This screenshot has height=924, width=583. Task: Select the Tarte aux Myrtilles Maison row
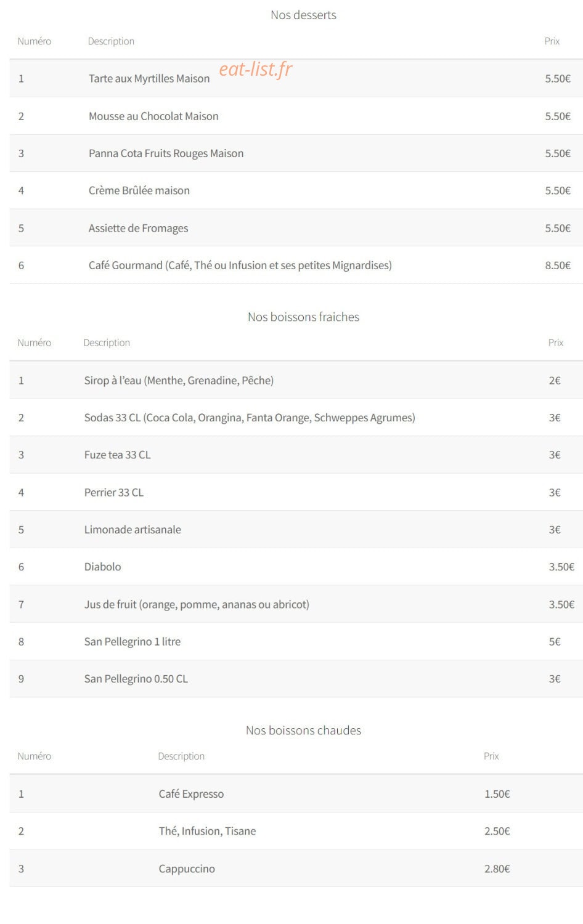click(x=296, y=78)
